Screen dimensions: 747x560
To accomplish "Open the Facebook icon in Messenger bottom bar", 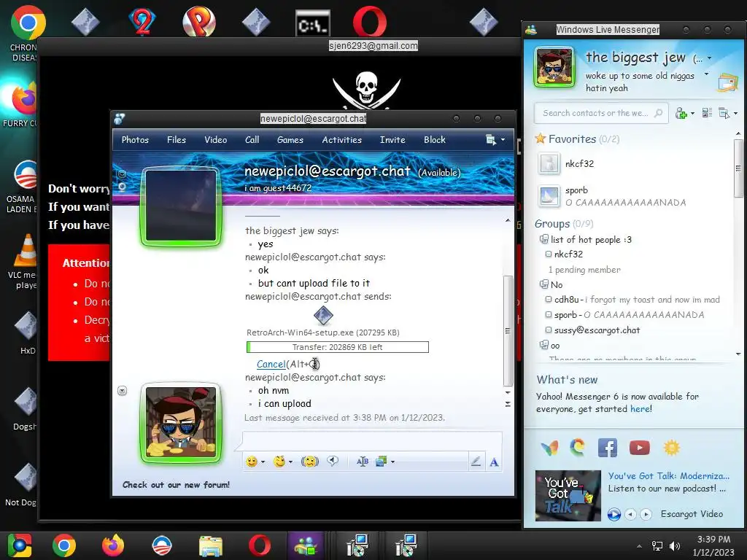I will [608, 448].
